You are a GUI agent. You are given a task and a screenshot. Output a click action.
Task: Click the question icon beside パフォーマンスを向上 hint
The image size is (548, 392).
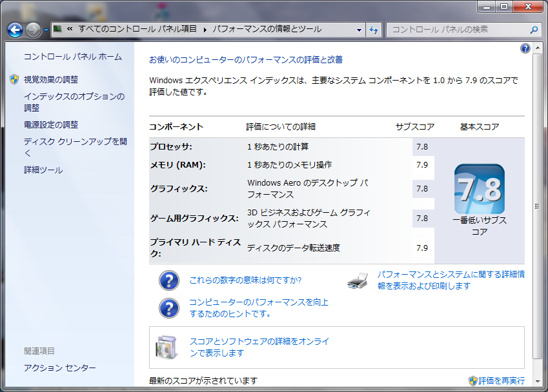coord(169,308)
